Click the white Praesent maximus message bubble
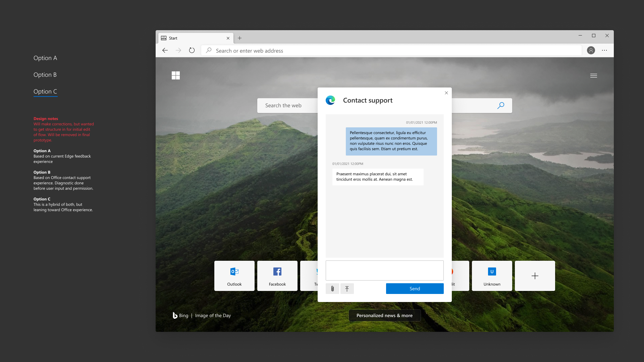Viewport: 644px width, 362px height. [378, 177]
